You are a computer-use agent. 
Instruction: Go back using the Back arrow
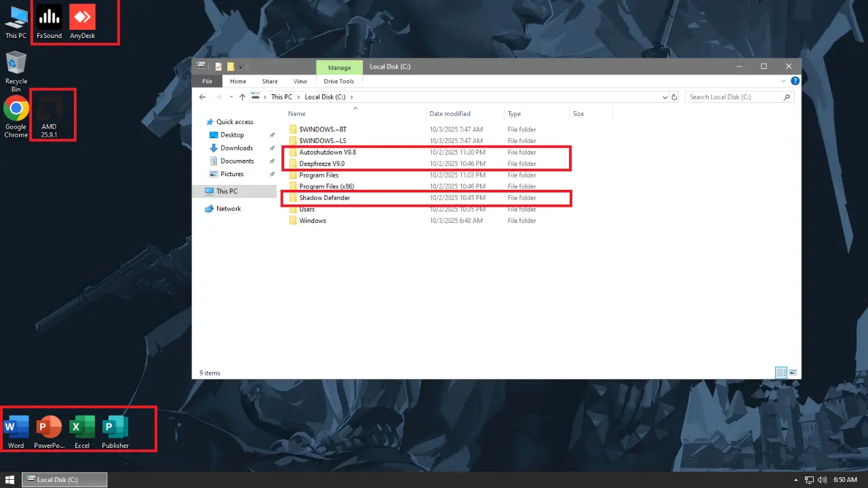point(202,97)
